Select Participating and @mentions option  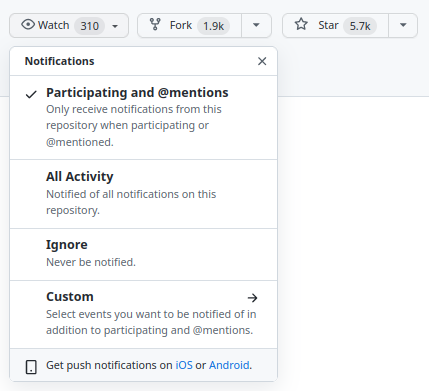[144, 117]
